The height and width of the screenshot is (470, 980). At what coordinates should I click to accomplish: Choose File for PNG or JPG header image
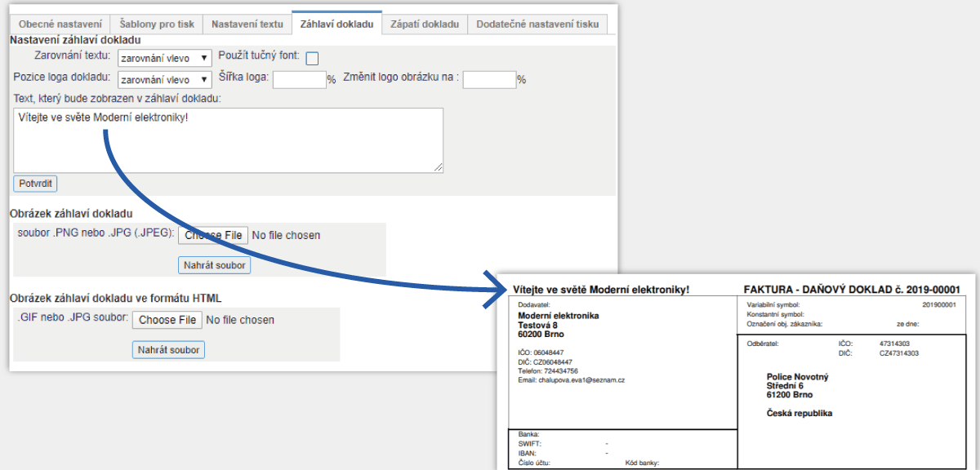(x=213, y=235)
